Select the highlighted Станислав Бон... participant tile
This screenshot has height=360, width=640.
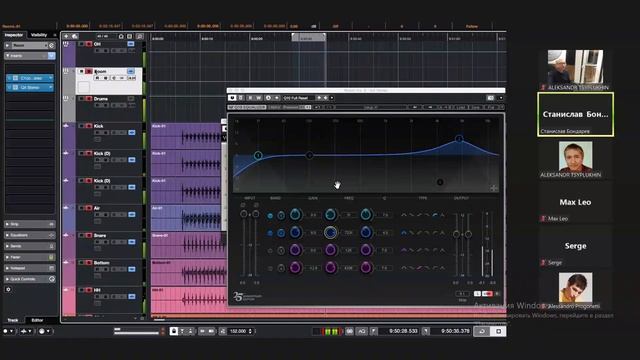tap(576, 114)
